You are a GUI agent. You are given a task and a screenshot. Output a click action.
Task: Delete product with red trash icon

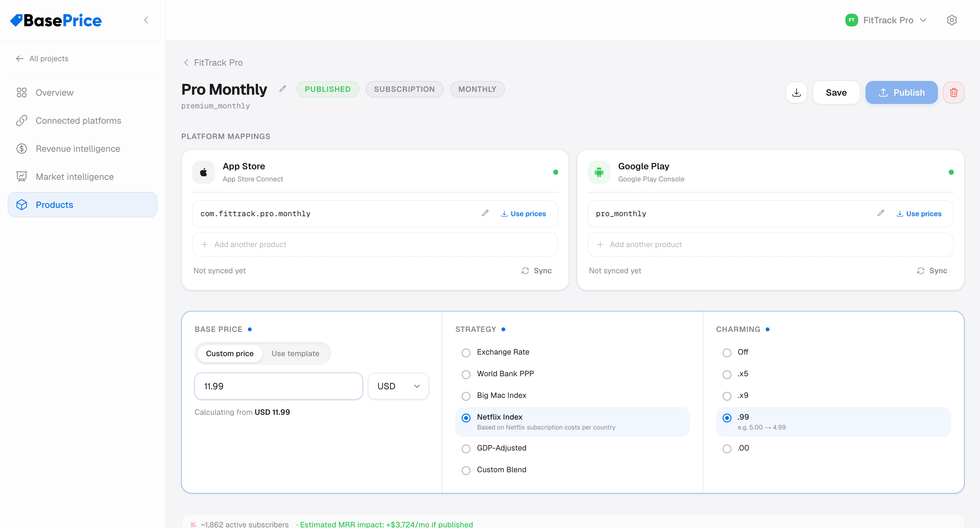(954, 92)
